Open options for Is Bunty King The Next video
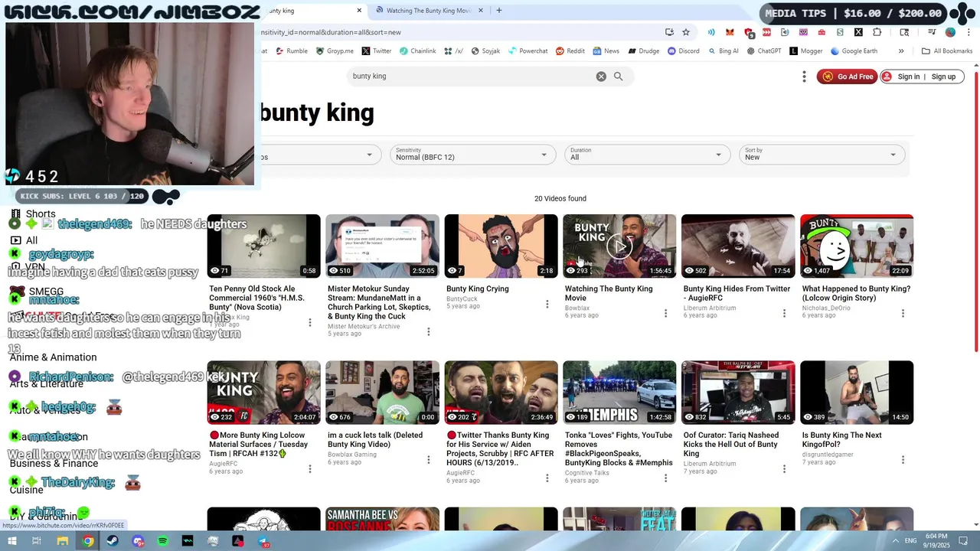This screenshot has height=551, width=980. [x=903, y=459]
